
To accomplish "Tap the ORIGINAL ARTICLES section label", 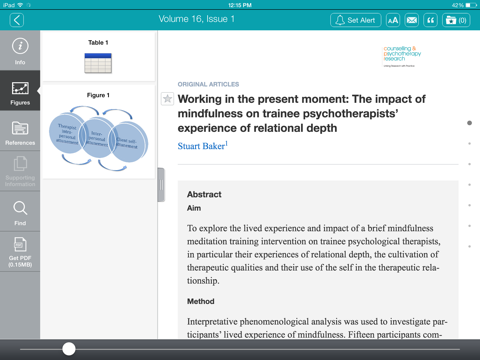I will tap(208, 84).
